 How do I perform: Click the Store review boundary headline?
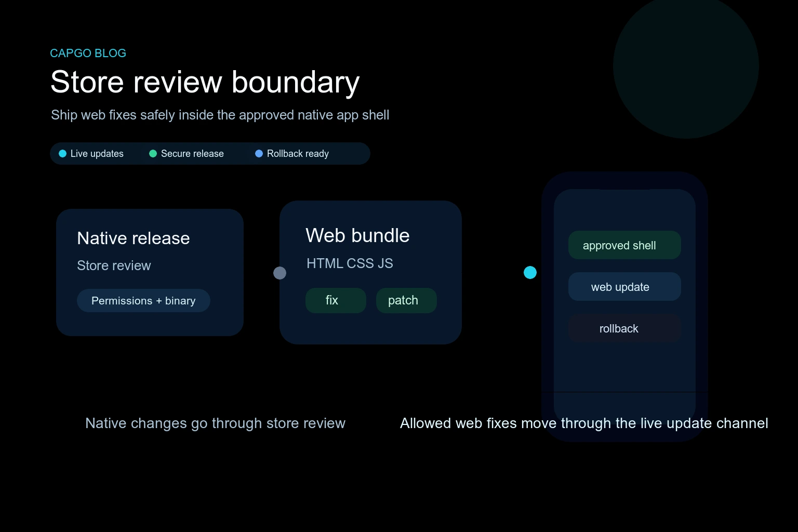(x=205, y=82)
